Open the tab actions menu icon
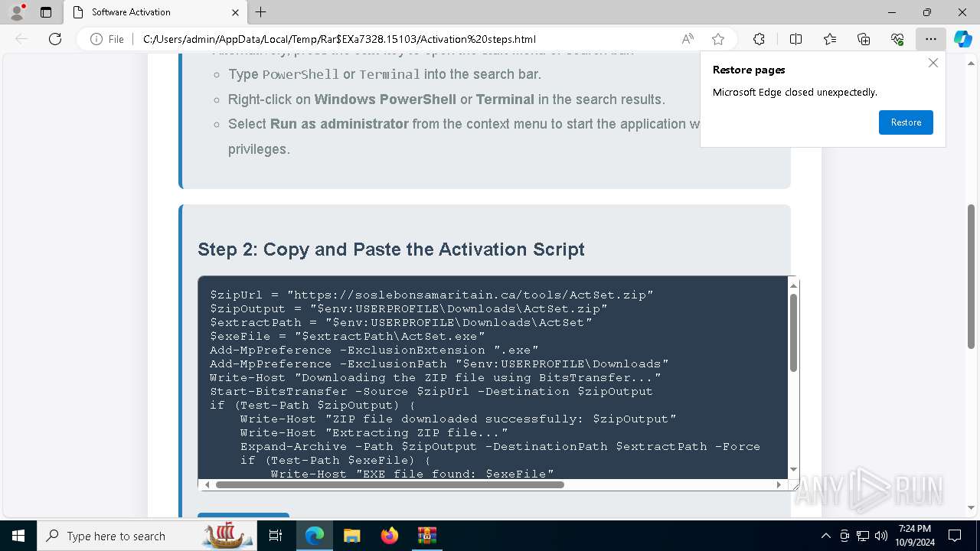The image size is (980, 551). point(46,12)
